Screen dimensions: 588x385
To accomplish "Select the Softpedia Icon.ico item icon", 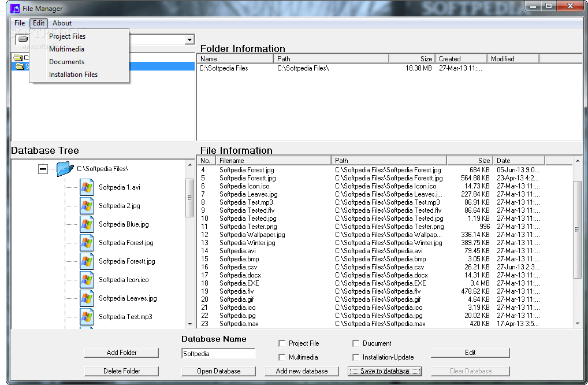I will 87,279.
